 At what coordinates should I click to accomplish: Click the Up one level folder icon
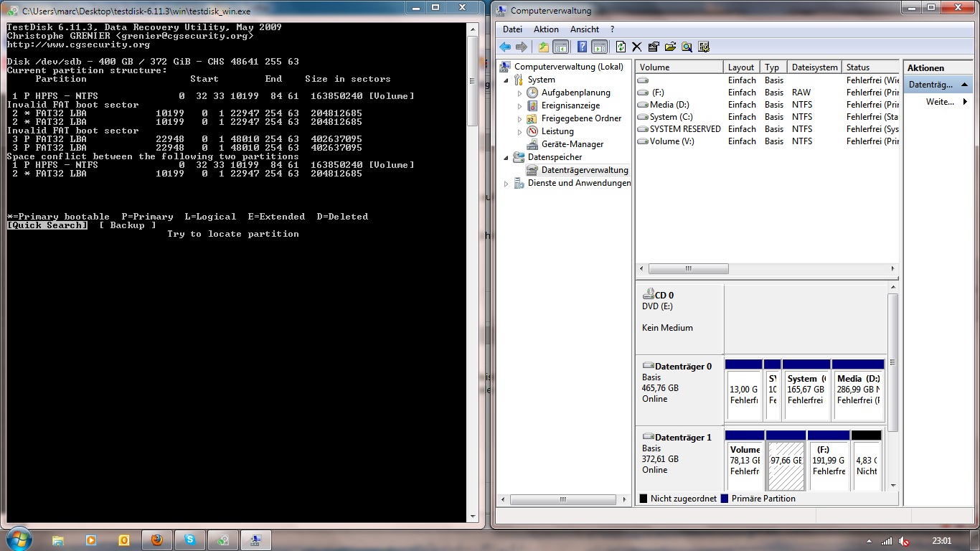coord(543,47)
